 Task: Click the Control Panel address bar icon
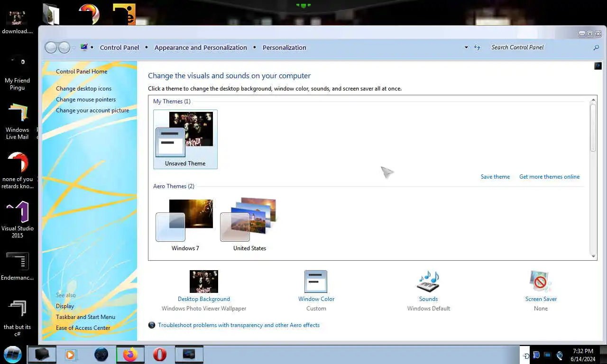pos(84,47)
